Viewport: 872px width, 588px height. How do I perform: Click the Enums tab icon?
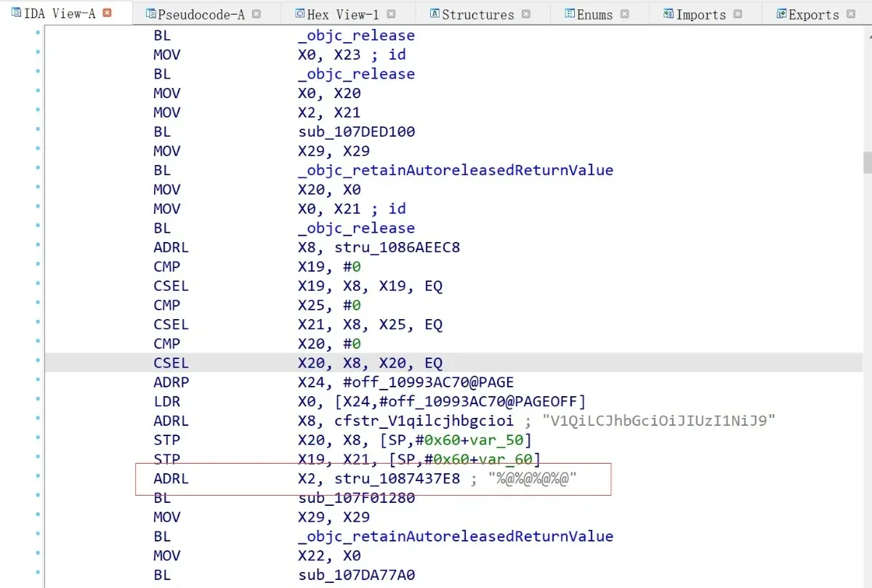click(x=570, y=13)
